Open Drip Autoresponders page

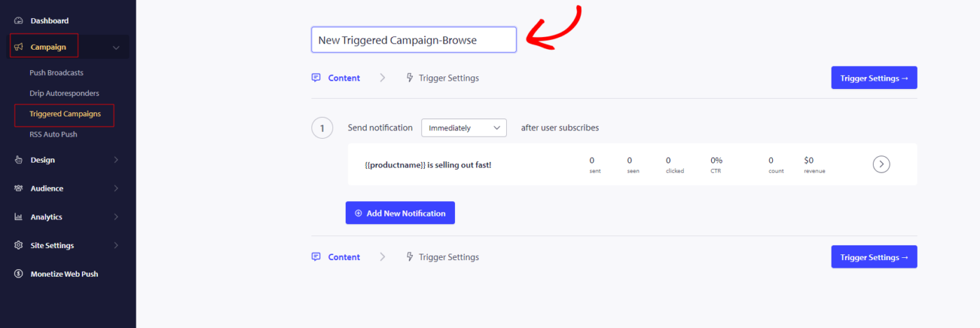click(64, 93)
